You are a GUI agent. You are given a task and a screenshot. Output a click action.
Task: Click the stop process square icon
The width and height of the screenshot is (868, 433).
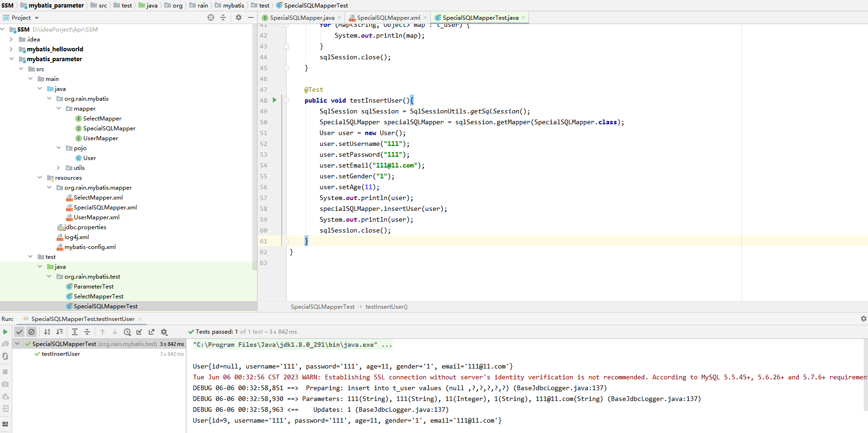click(6, 372)
